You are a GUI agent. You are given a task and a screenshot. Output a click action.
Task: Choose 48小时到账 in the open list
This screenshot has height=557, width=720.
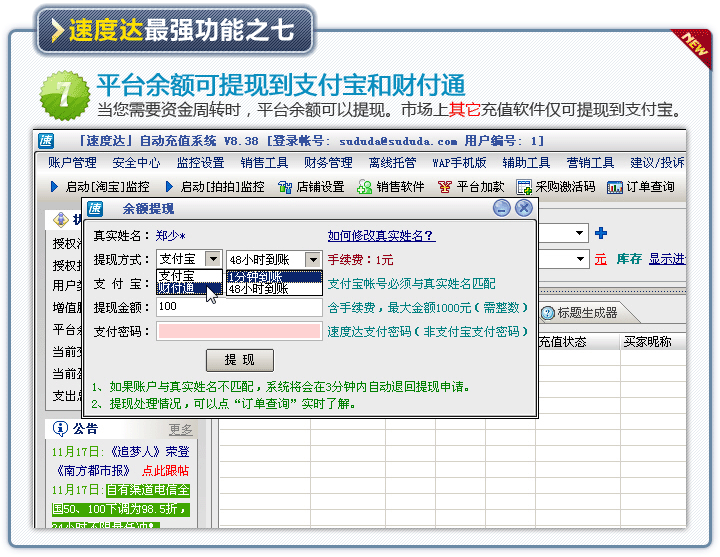(274, 289)
